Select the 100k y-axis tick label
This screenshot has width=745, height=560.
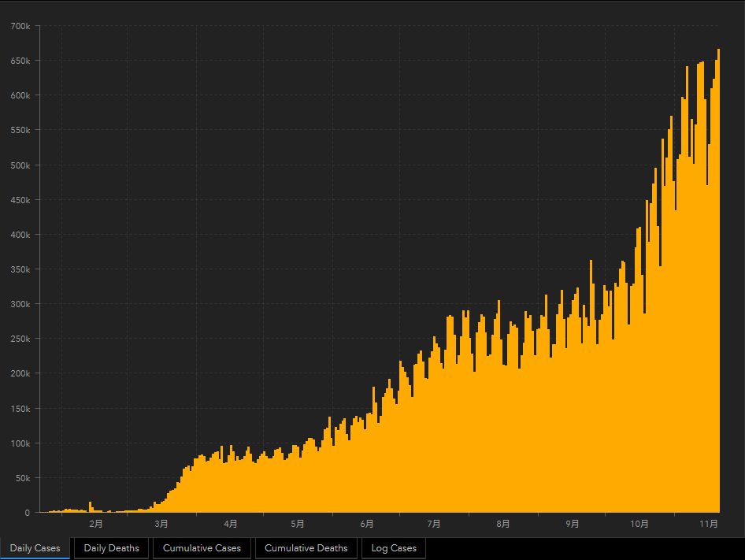[20, 443]
